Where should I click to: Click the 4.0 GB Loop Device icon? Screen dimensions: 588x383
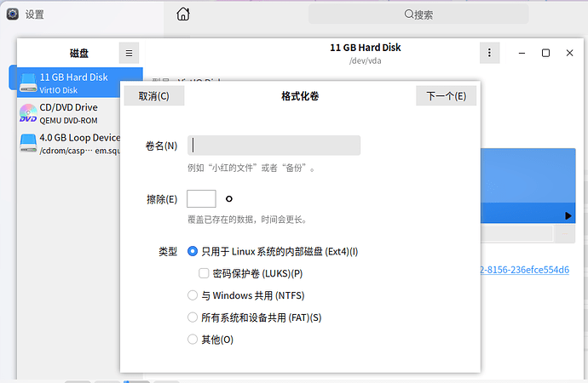[x=27, y=143]
